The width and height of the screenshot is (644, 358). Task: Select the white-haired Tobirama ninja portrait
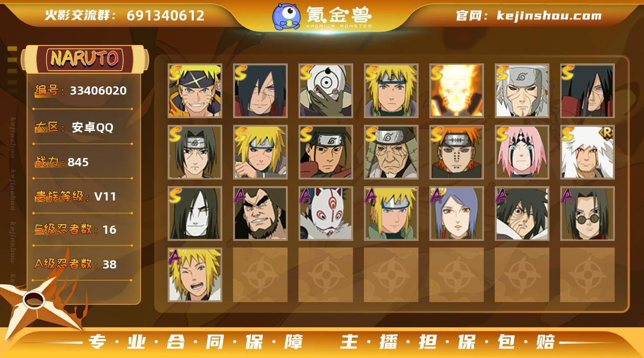coord(522,91)
